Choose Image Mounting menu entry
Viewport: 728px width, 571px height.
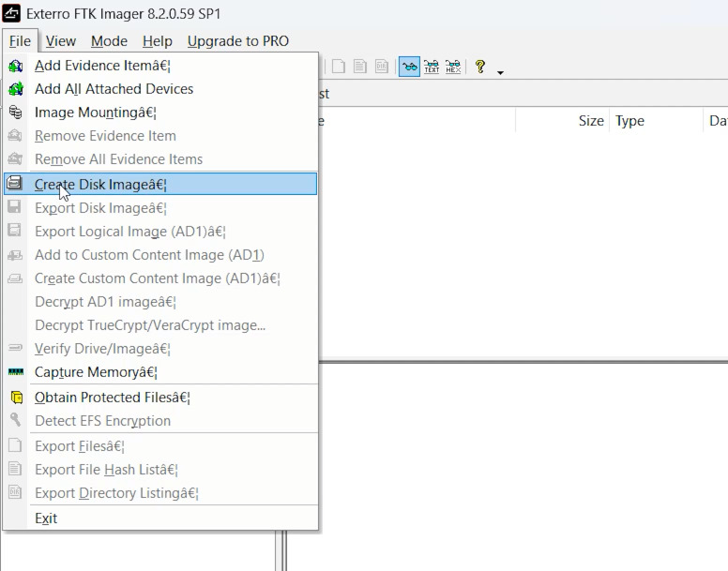(x=160, y=113)
